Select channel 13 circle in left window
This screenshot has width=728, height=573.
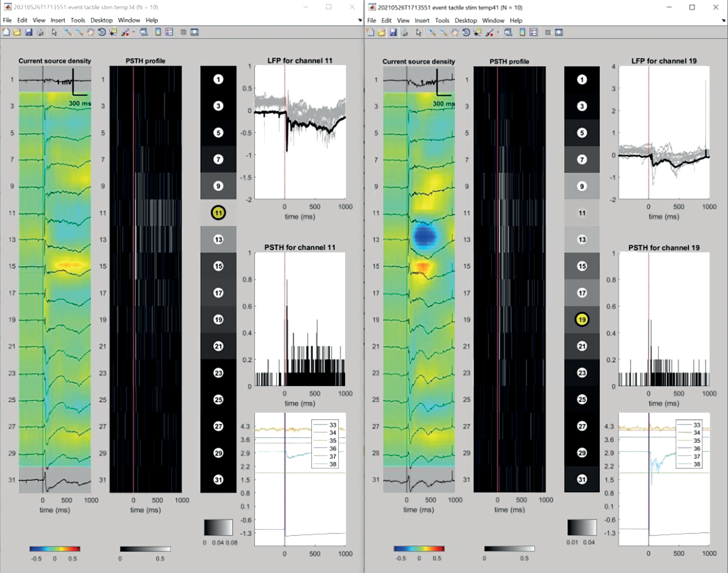pyautogui.click(x=218, y=240)
